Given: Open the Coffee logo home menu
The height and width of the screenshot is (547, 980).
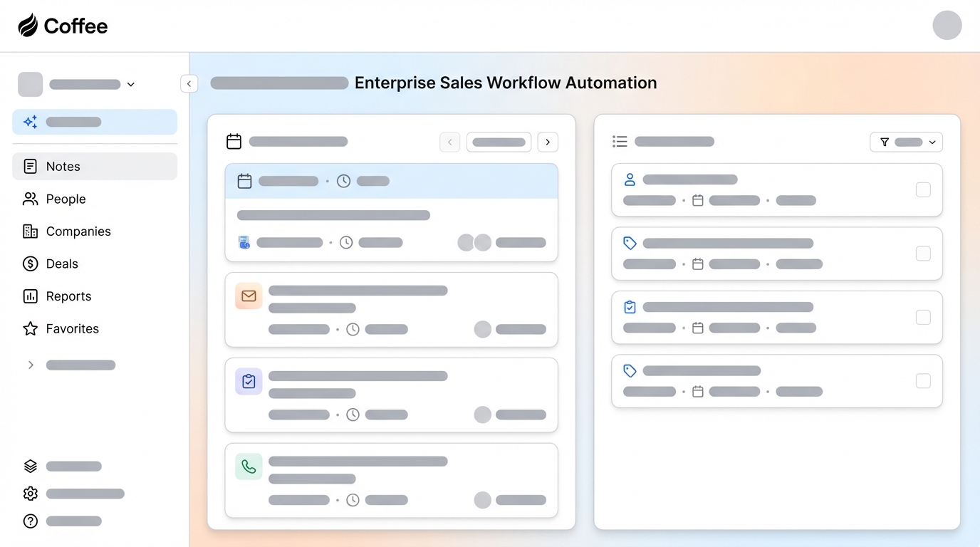Looking at the screenshot, I should point(63,26).
